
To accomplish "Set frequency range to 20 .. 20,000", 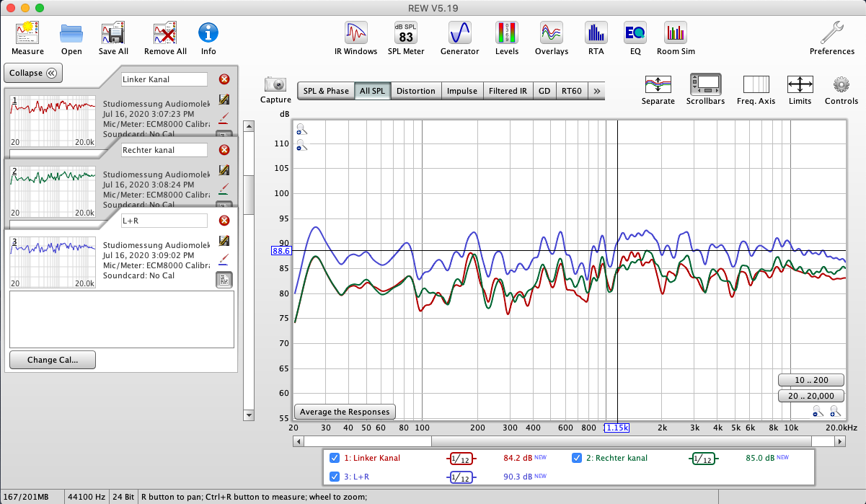I will coord(811,396).
